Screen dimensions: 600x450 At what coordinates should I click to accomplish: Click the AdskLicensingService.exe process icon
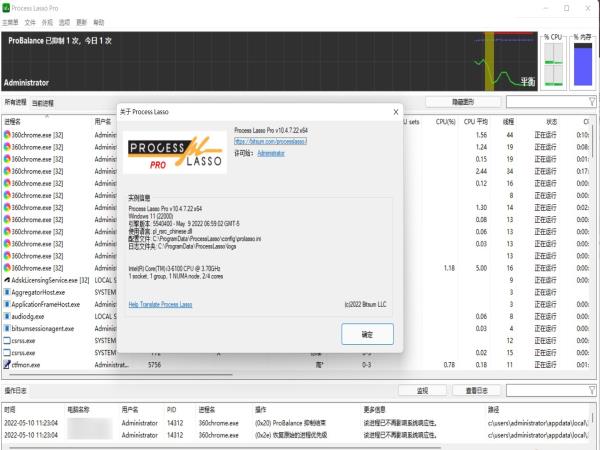tap(7, 280)
